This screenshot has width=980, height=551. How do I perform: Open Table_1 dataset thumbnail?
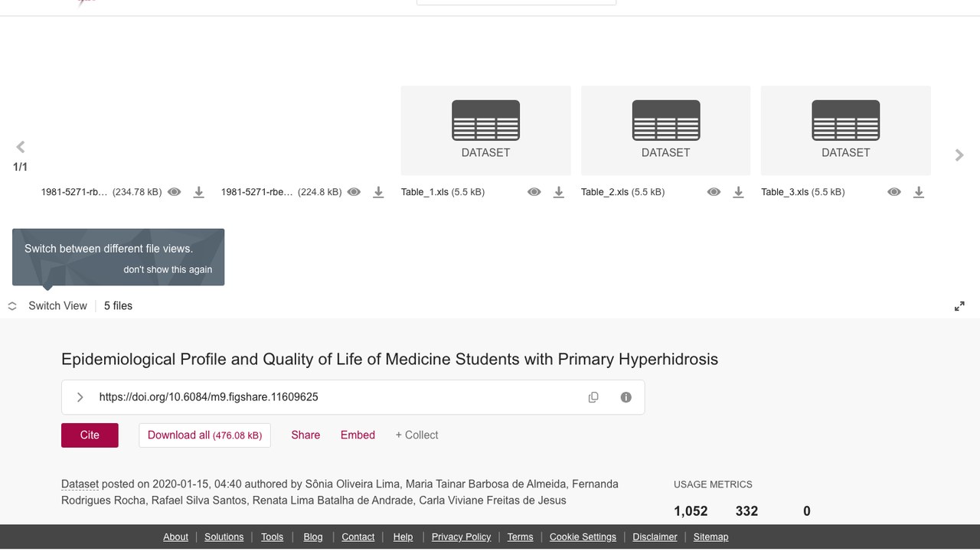pos(486,130)
